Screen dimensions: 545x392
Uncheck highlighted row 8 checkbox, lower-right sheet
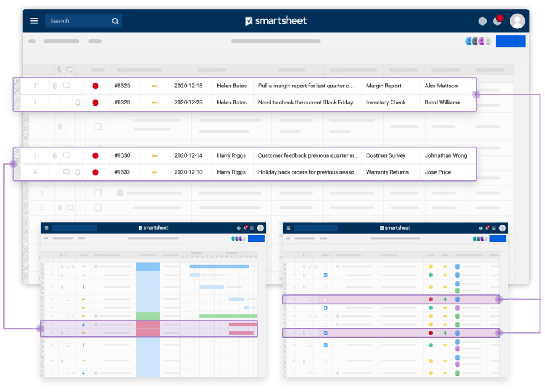click(325, 333)
